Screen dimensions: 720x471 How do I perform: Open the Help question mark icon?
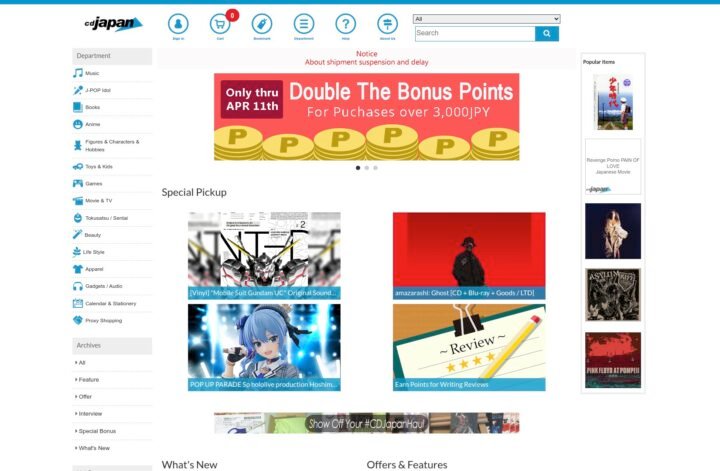click(345, 24)
